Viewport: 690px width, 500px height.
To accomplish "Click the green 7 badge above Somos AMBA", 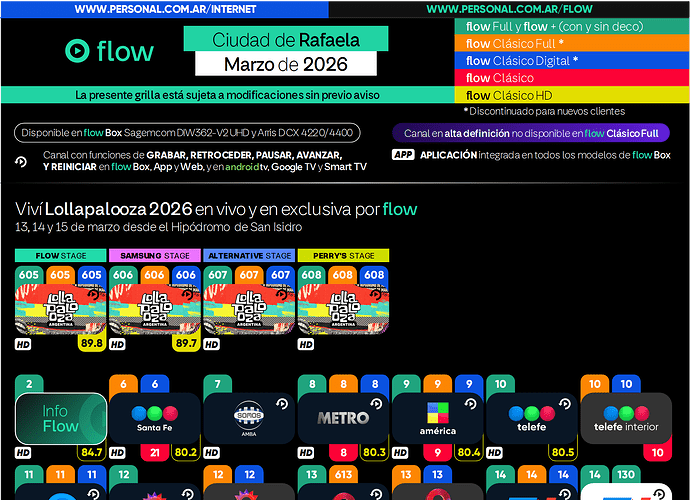I will (217, 384).
